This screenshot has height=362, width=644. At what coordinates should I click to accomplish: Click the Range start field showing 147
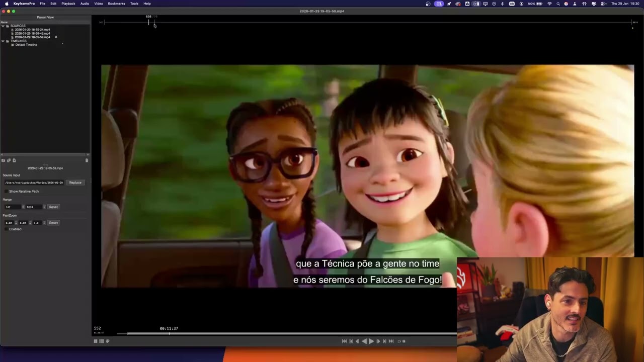click(13, 207)
